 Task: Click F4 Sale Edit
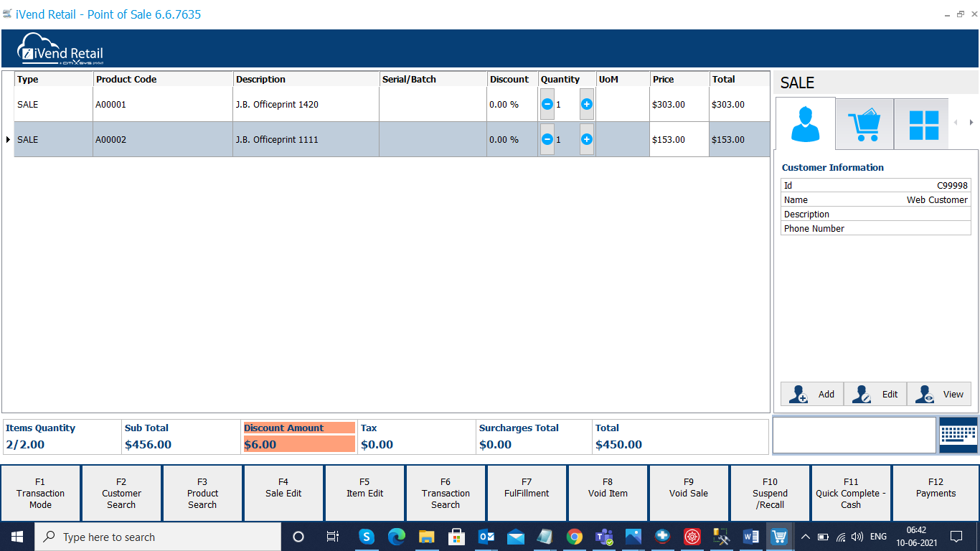coord(283,493)
